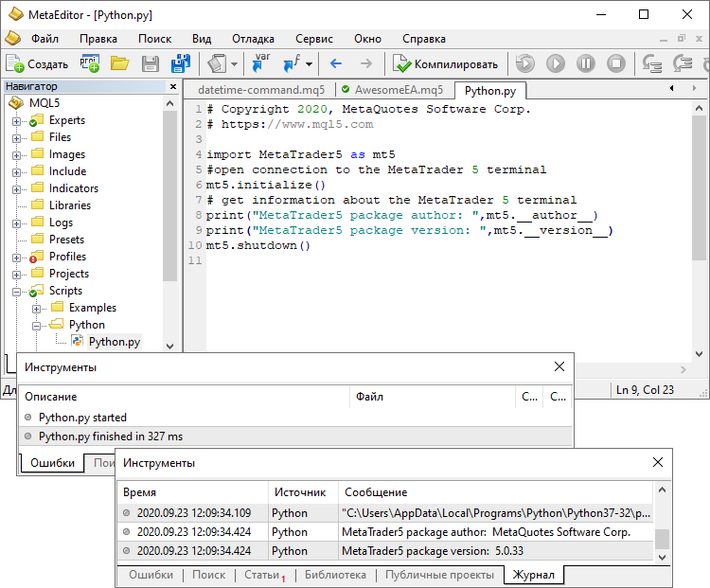Expand the Images folder

(17, 155)
